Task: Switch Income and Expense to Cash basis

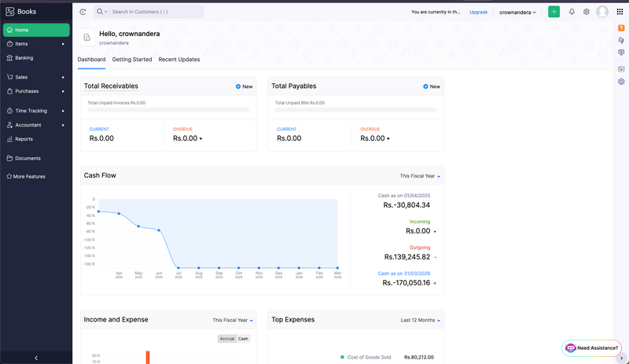Action: pos(244,339)
